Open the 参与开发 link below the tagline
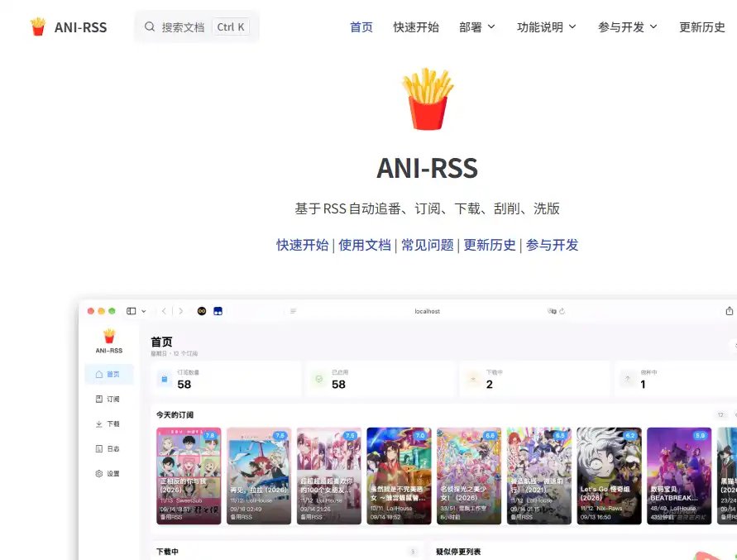The width and height of the screenshot is (737, 560). 553,245
